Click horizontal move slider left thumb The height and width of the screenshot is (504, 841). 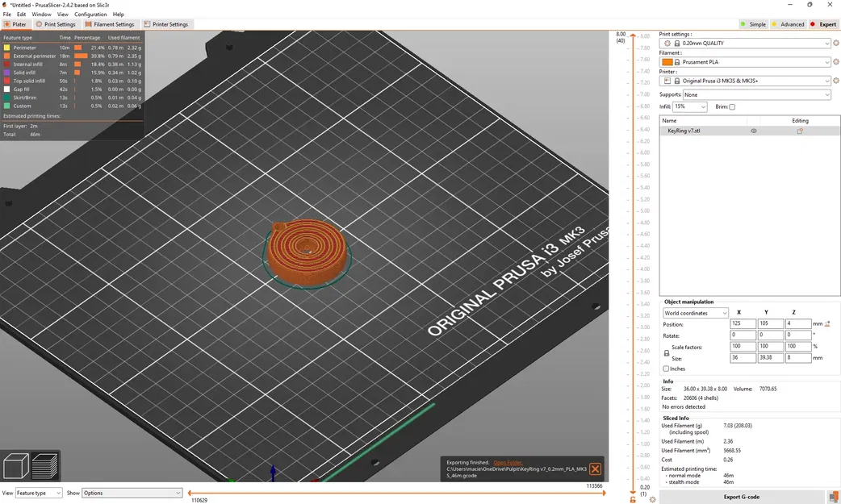(x=190, y=493)
